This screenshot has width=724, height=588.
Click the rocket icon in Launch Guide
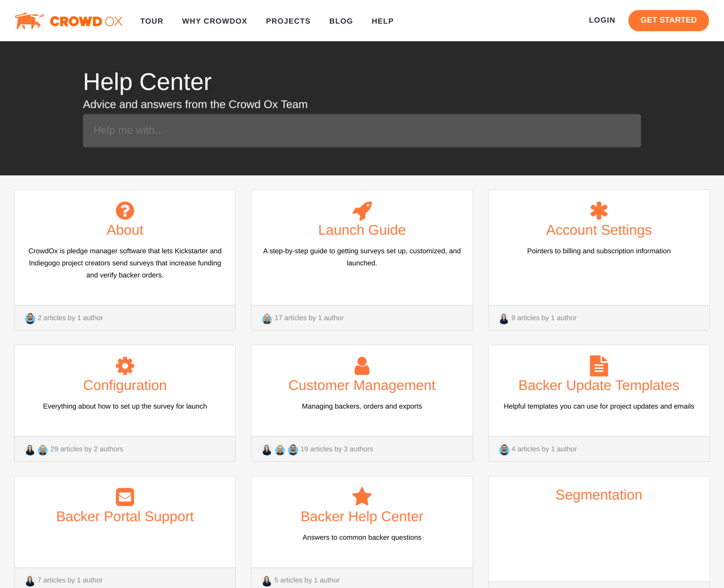(362, 210)
